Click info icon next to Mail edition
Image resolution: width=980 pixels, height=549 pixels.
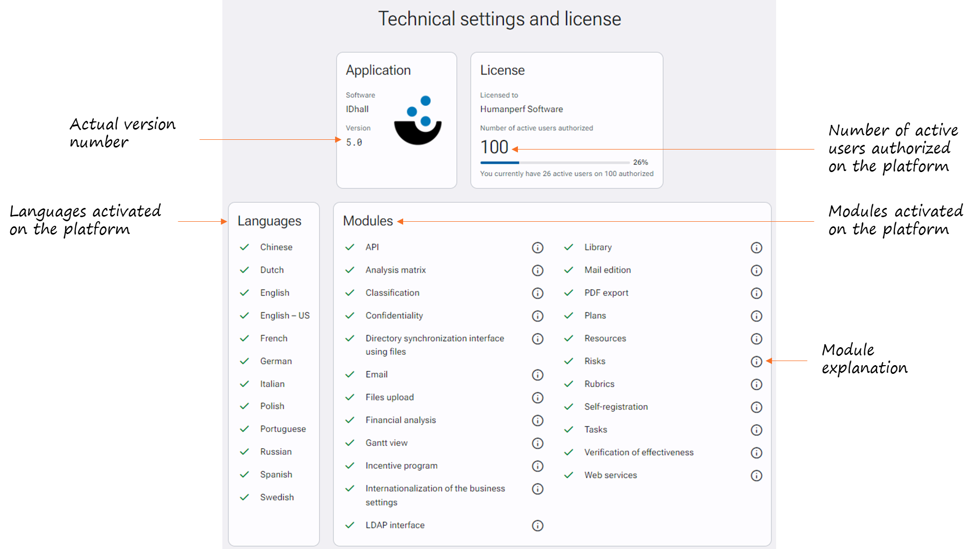[x=757, y=270]
